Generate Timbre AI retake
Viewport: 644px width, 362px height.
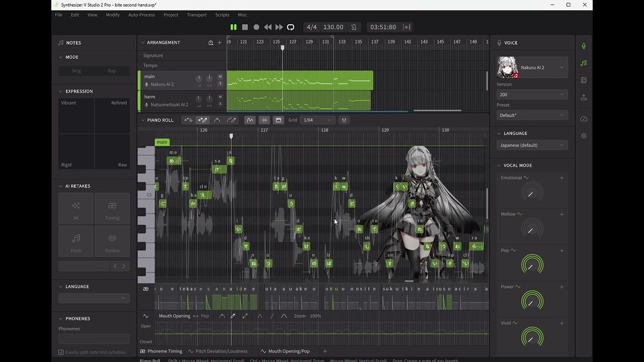tap(112, 241)
